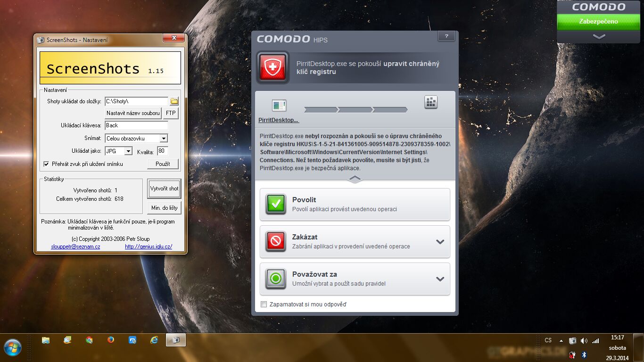Click the power plug tray icon
The width and height of the screenshot is (644, 362).
tap(572, 354)
